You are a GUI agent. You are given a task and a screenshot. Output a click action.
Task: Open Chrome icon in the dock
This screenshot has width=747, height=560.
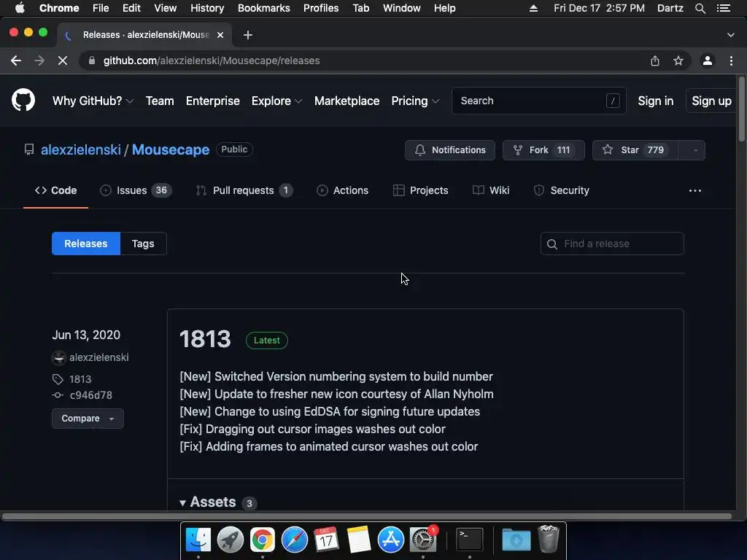(262, 540)
